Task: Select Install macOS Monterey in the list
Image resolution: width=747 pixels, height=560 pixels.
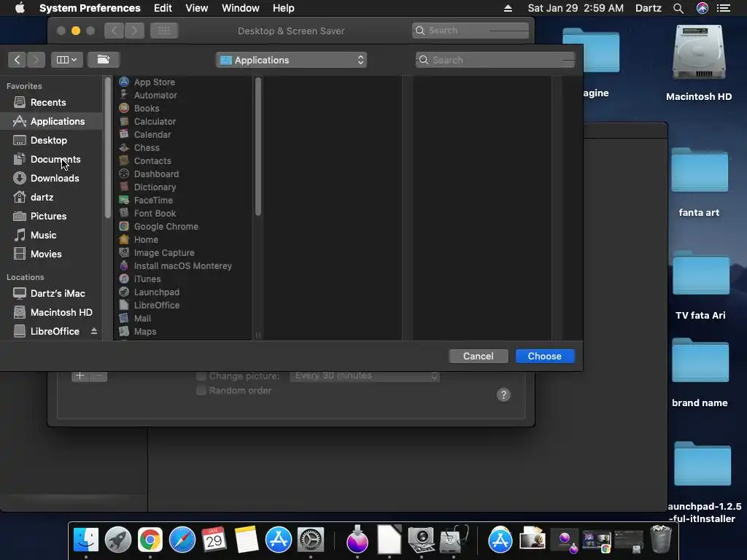Action: [183, 265]
